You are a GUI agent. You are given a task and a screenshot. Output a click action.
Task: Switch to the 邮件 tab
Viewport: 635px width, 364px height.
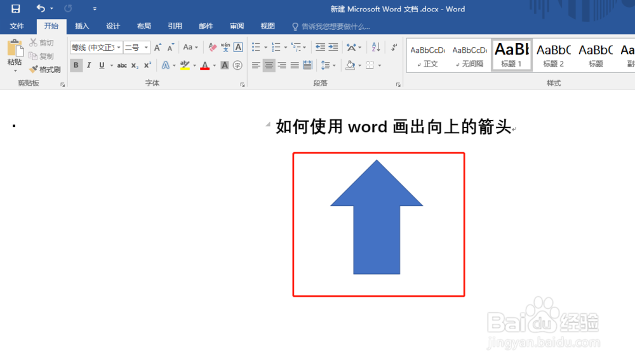[x=206, y=26]
